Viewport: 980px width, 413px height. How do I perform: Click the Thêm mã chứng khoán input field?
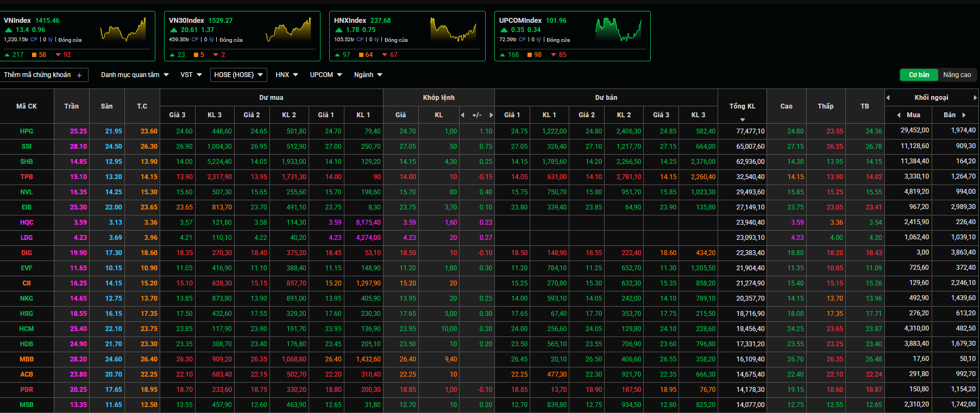[44, 75]
